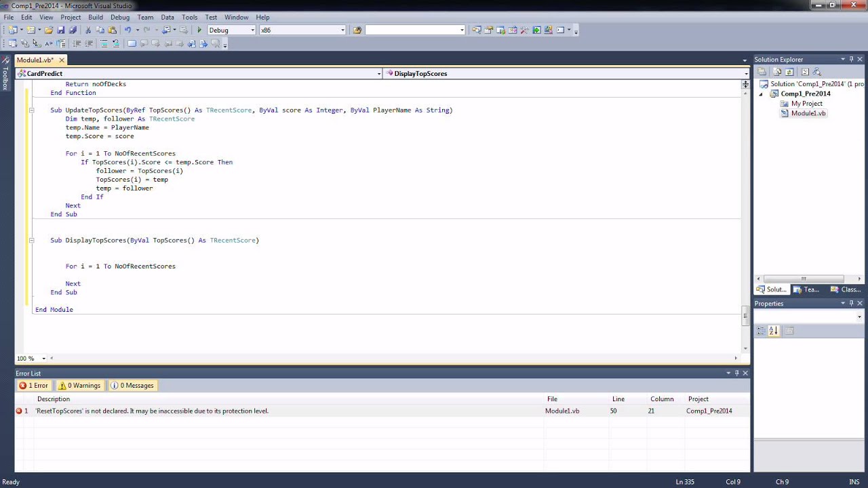Open the Tools menu

click(x=189, y=17)
